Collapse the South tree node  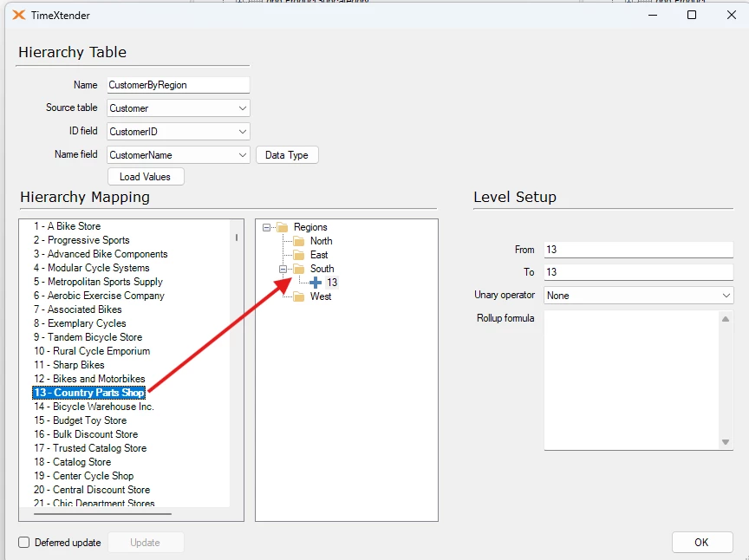283,269
